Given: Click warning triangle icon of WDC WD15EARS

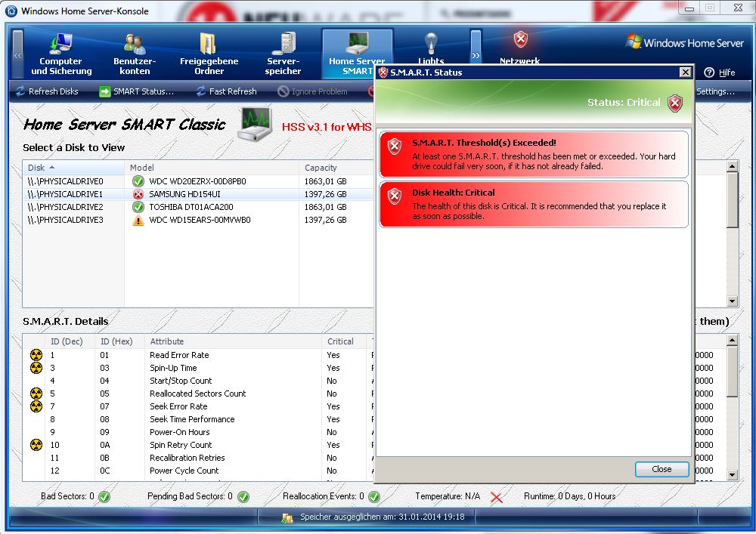Looking at the screenshot, I should (138, 220).
